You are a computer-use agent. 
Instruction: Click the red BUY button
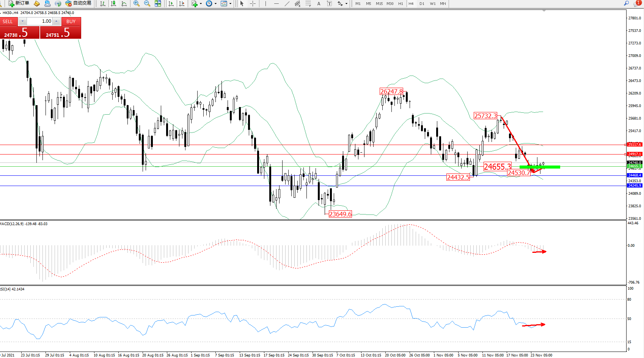click(71, 22)
